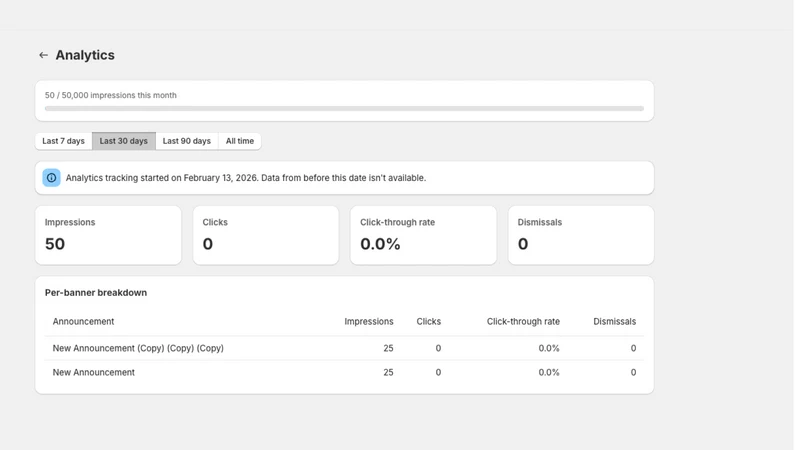This screenshot has height=450, width=800.
Task: Click impressions value 25 for the Copy announcement
Action: 388,348
